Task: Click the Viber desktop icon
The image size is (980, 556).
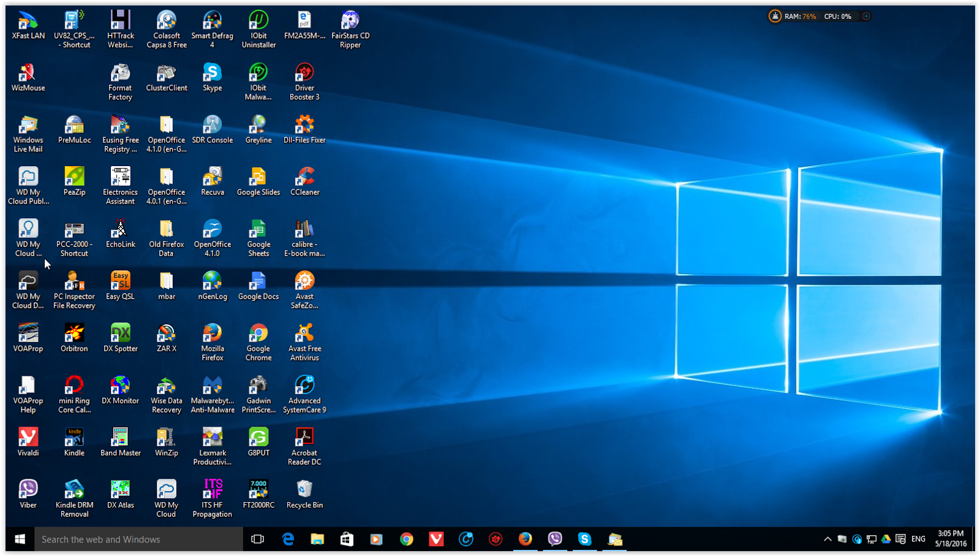Action: click(x=28, y=495)
